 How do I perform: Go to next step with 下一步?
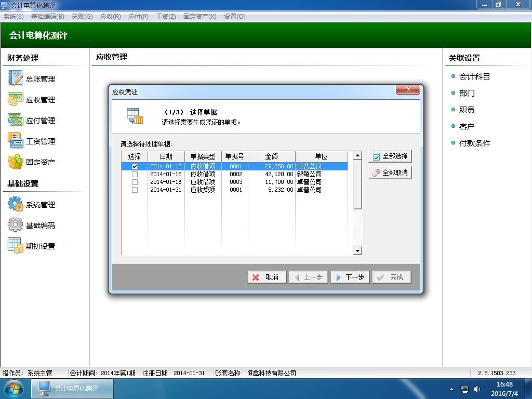(350, 277)
